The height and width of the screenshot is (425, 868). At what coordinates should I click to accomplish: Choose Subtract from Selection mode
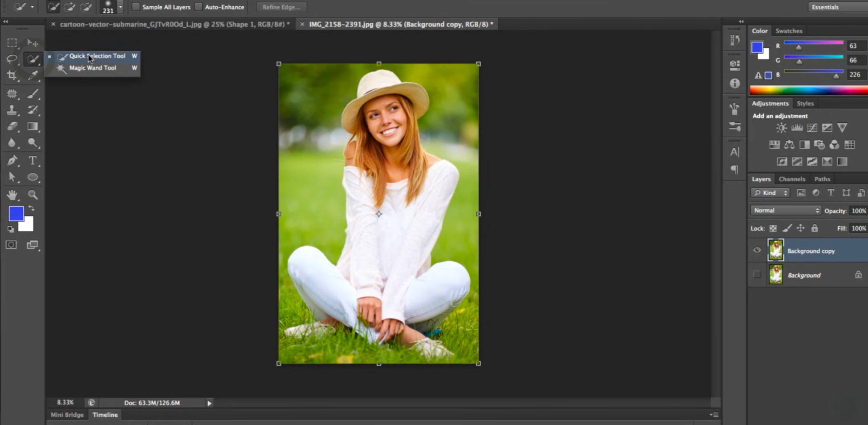click(86, 7)
